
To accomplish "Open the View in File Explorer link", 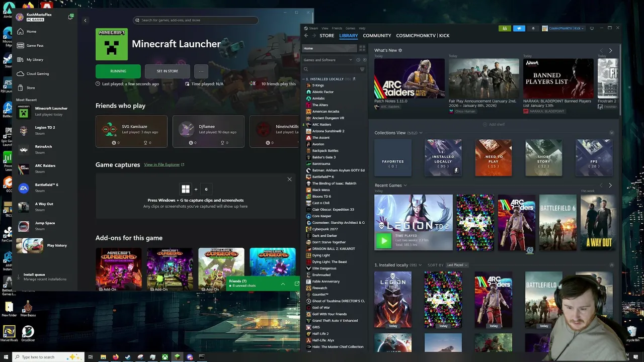I will [164, 164].
